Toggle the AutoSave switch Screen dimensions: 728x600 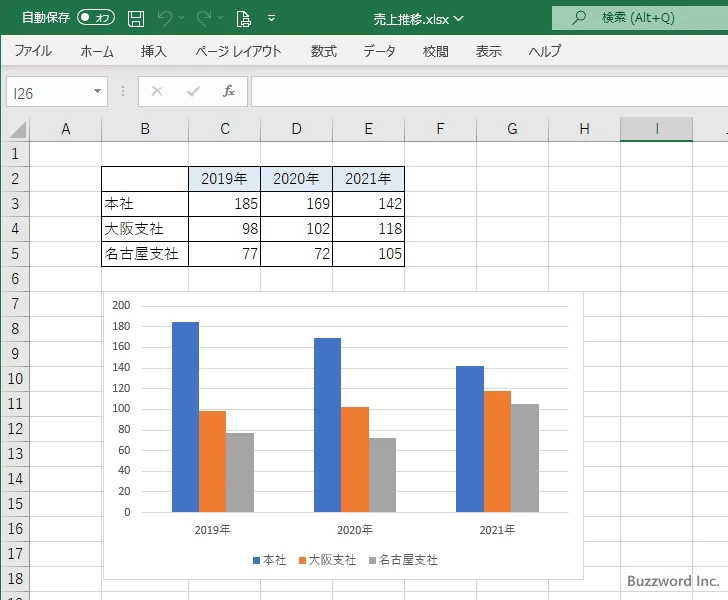point(96,18)
